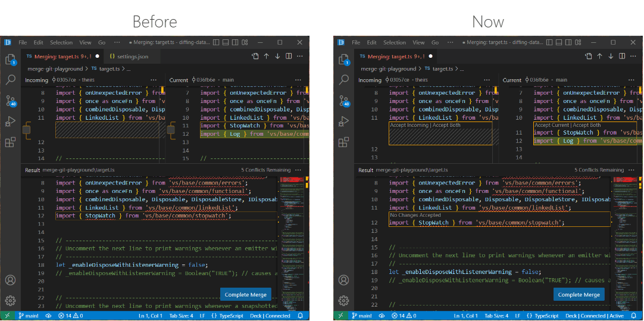Open Current pane more actions in Now window
This screenshot has width=644, height=321.
(x=632, y=80)
